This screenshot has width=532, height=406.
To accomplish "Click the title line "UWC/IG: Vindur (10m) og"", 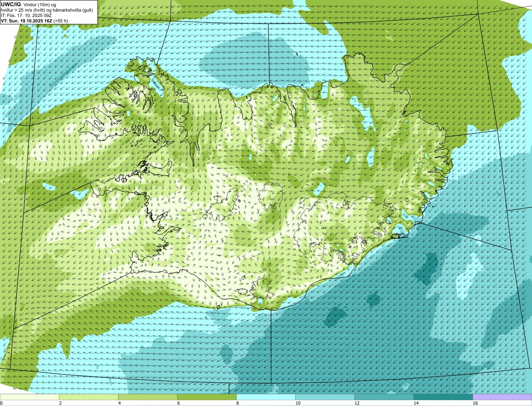I will (x=28, y=4).
